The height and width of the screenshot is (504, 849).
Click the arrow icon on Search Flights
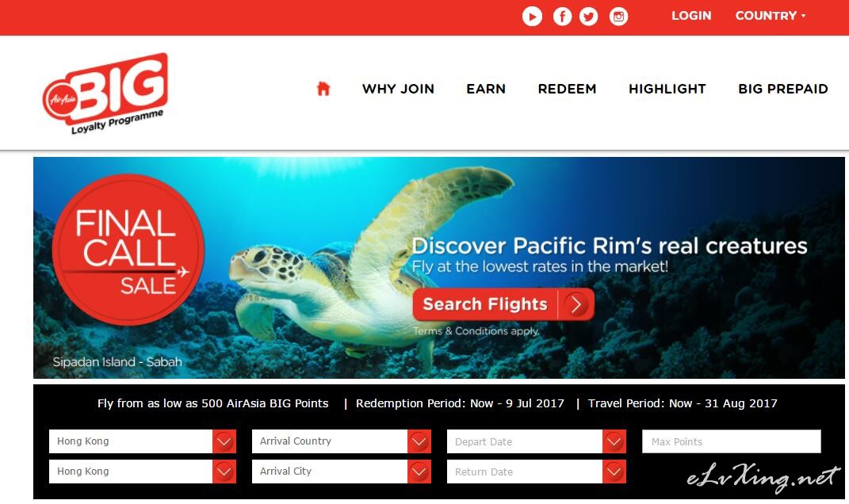pyautogui.click(x=576, y=304)
